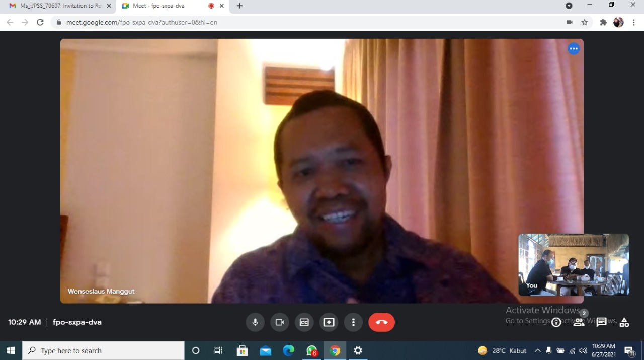Show hidden system tray icons
This screenshot has width=644, height=360.
(x=537, y=350)
